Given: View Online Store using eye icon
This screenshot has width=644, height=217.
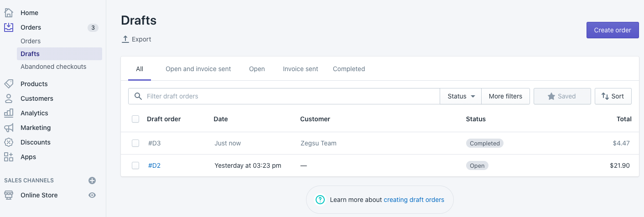Looking at the screenshot, I should [x=92, y=195].
